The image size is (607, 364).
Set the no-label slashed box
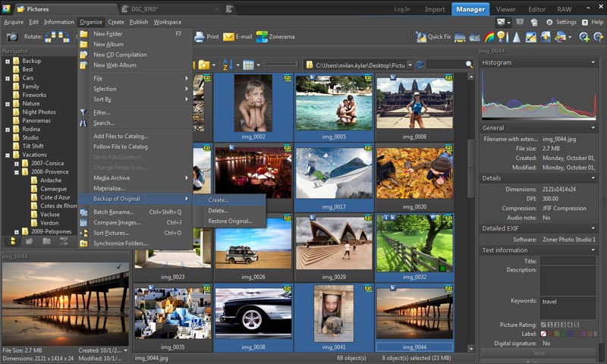click(x=543, y=334)
